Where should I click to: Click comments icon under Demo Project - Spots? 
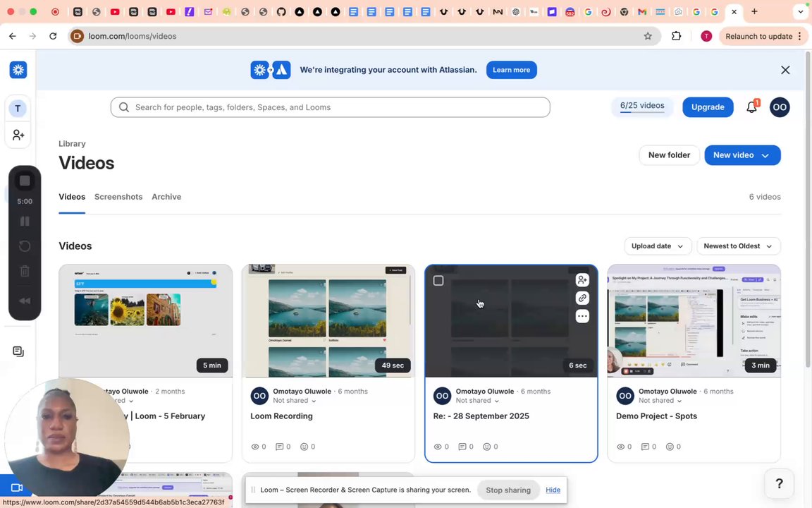[645, 447]
